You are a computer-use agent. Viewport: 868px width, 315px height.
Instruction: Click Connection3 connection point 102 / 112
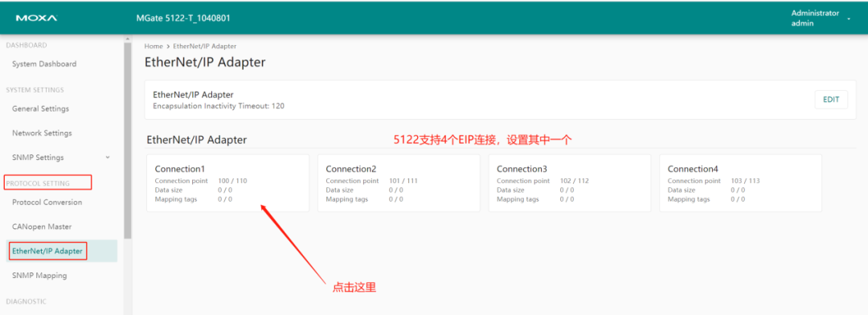click(574, 181)
